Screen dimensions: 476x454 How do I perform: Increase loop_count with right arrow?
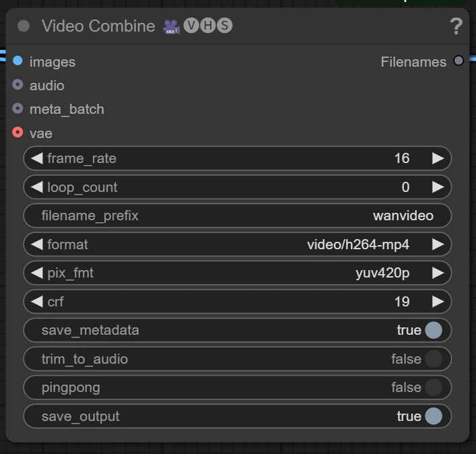coord(438,187)
